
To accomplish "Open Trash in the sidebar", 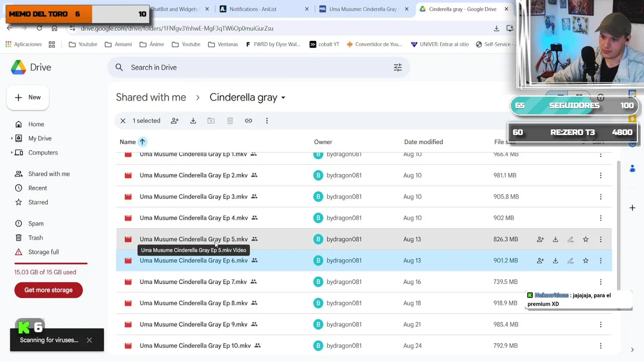I will 35,238.
